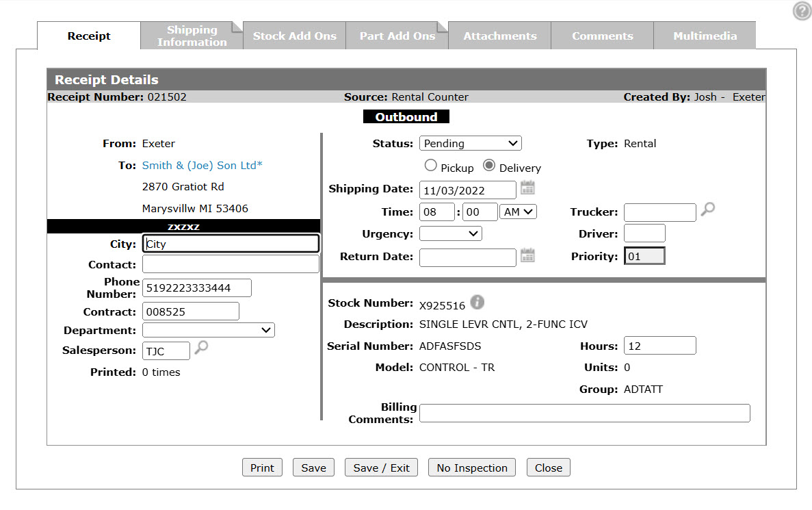This screenshot has height=510, width=812.
Task: Focus the Shipping Date field
Action: (x=468, y=190)
